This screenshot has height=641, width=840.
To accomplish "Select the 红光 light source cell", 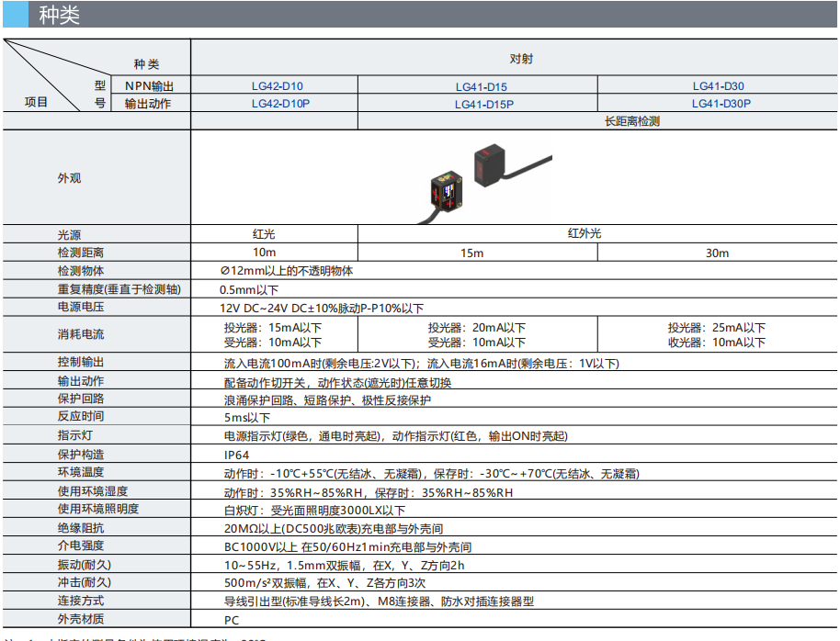I will (x=264, y=234).
